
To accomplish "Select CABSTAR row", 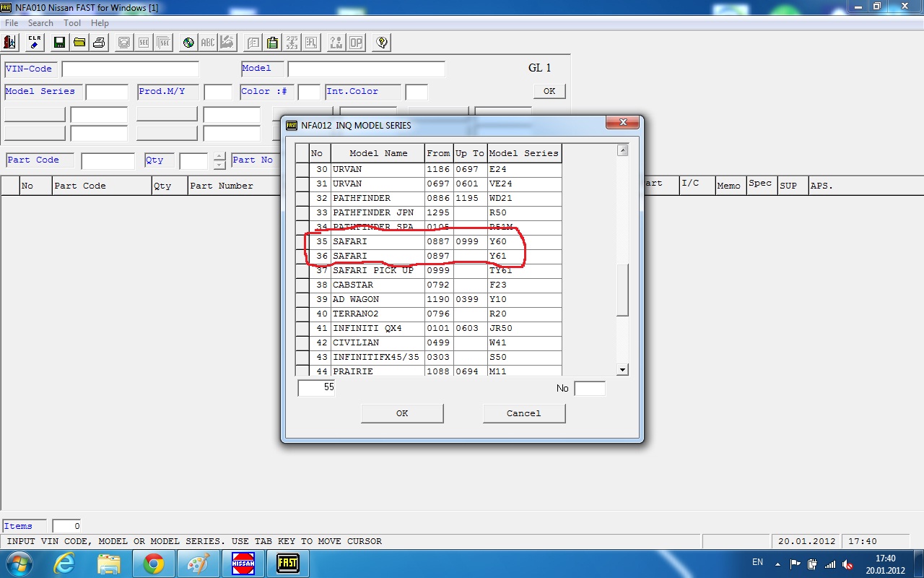I will [x=429, y=285].
